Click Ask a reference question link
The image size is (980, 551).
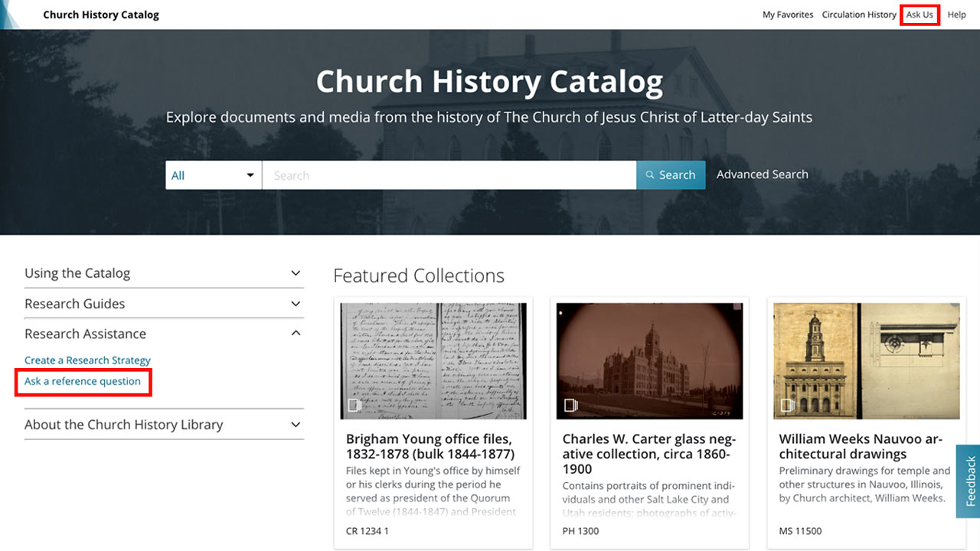pos(83,381)
